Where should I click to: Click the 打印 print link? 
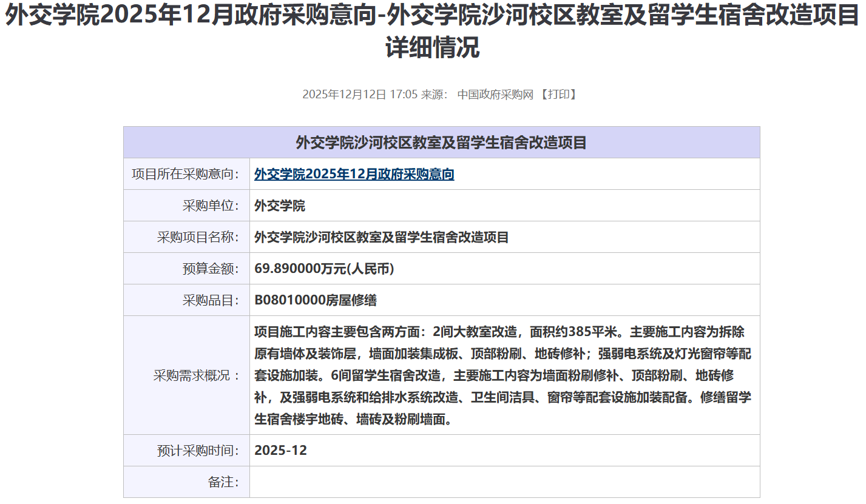tap(558, 95)
